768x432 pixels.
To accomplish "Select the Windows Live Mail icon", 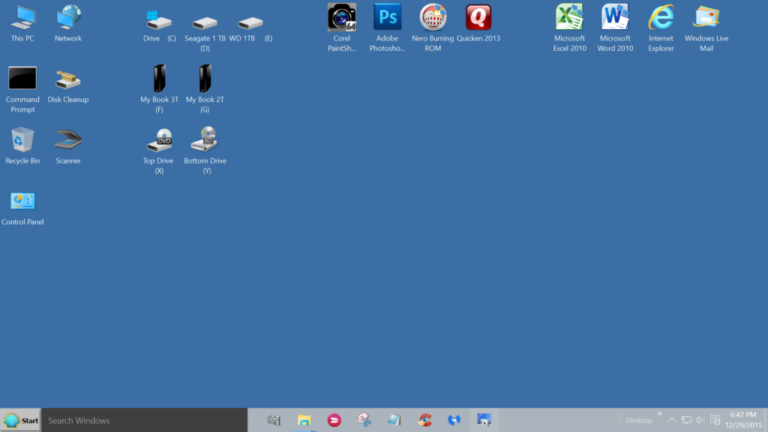I will click(706, 18).
